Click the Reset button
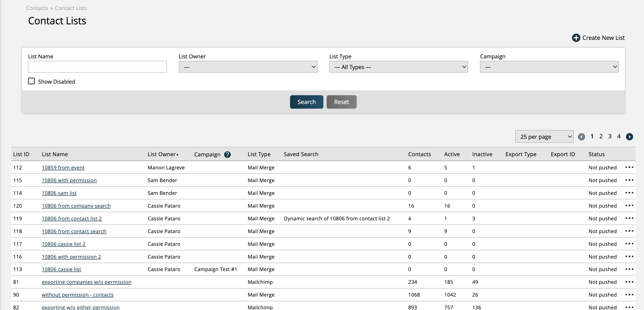 coord(341,102)
